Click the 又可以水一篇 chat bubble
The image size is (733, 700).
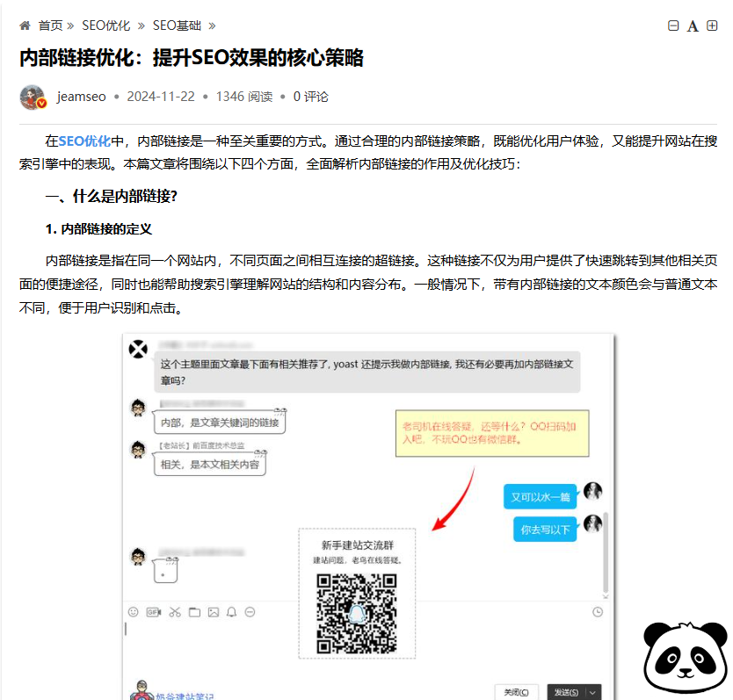coord(541,497)
